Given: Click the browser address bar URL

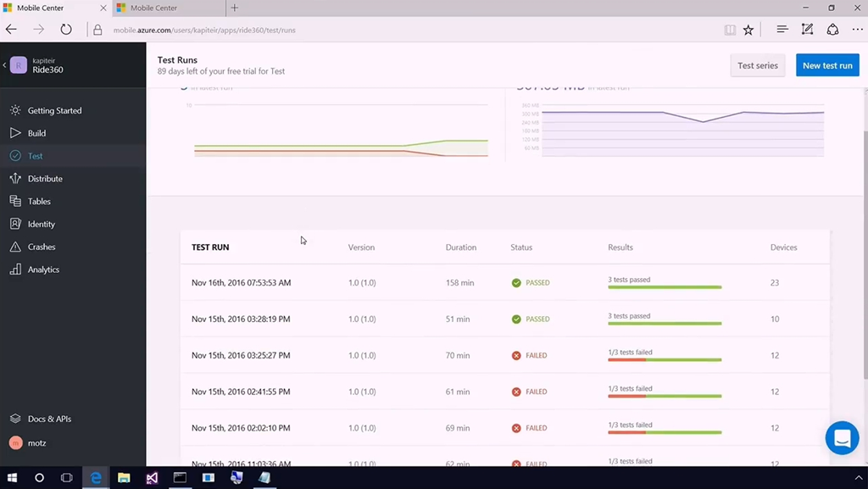Looking at the screenshot, I should [x=204, y=30].
